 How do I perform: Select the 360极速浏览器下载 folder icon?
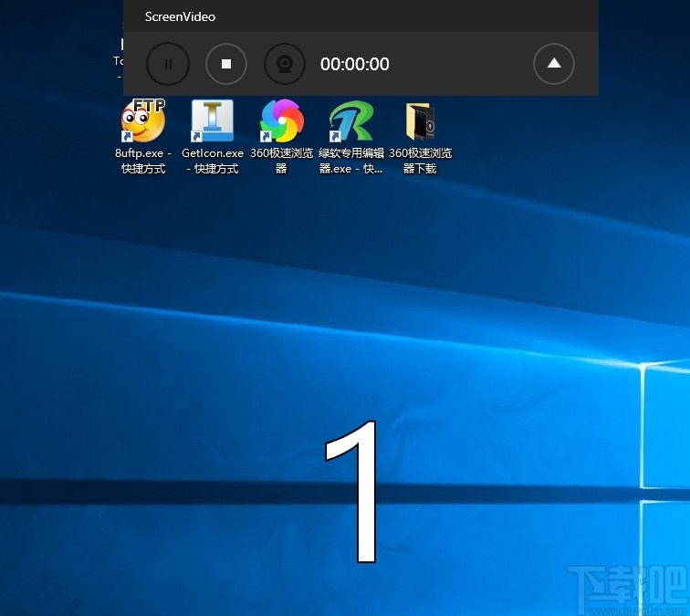[420, 121]
